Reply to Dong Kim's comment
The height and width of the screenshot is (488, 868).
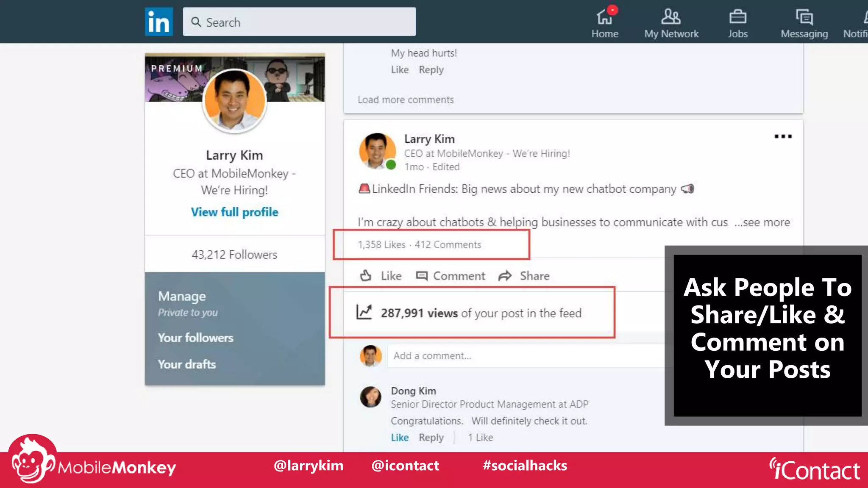click(x=431, y=438)
